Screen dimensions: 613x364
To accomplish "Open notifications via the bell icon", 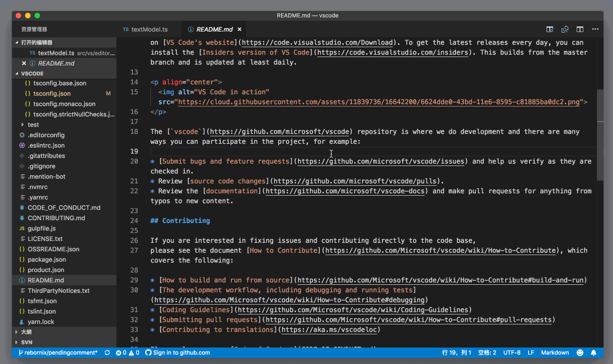I will pos(594,353).
